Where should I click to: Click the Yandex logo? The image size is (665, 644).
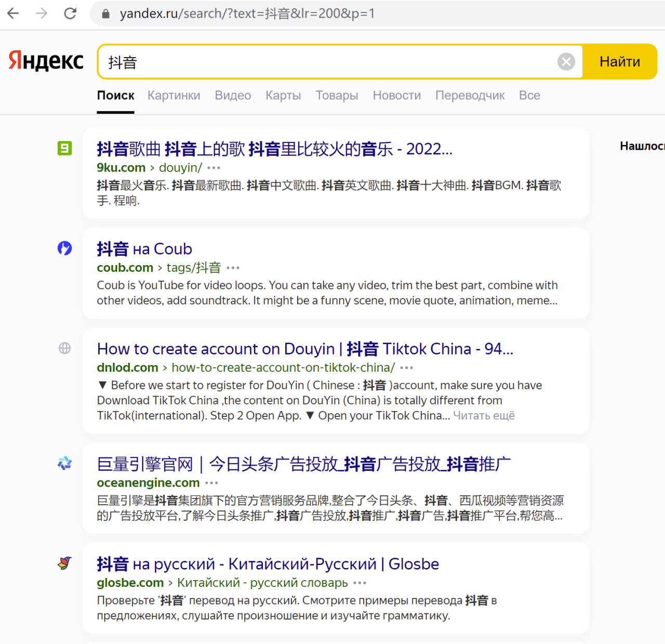pyautogui.click(x=45, y=61)
